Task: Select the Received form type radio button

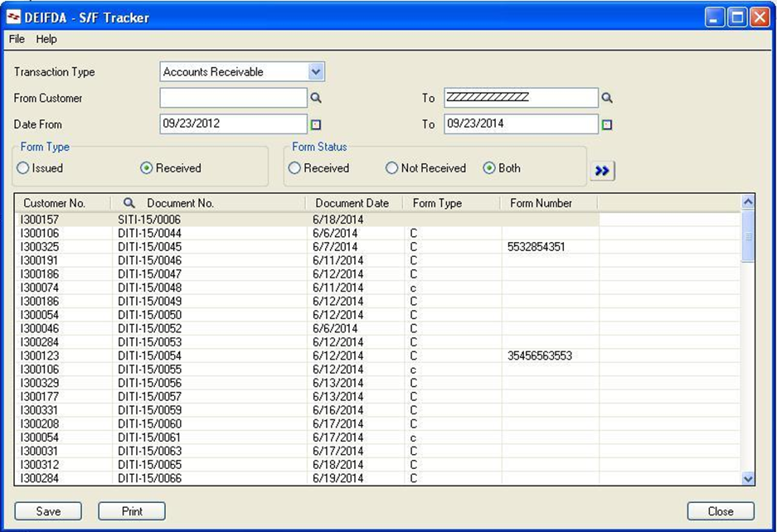Action: pyautogui.click(x=146, y=168)
